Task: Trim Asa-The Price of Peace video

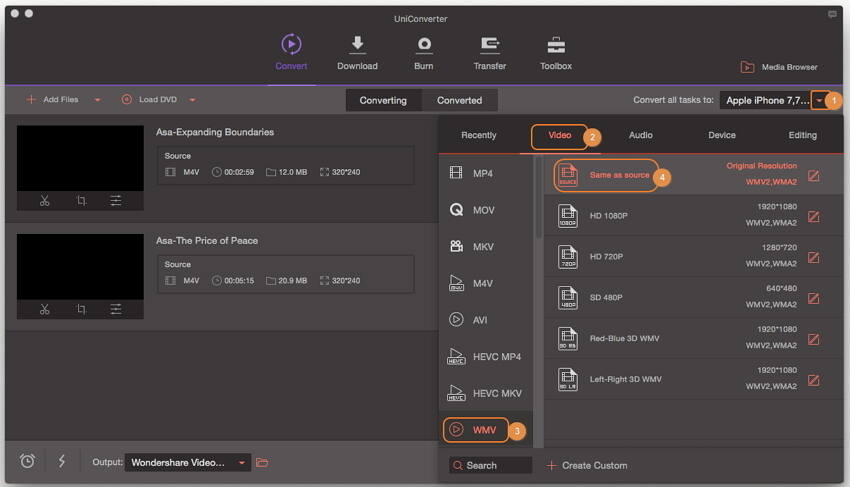Action: click(x=44, y=309)
